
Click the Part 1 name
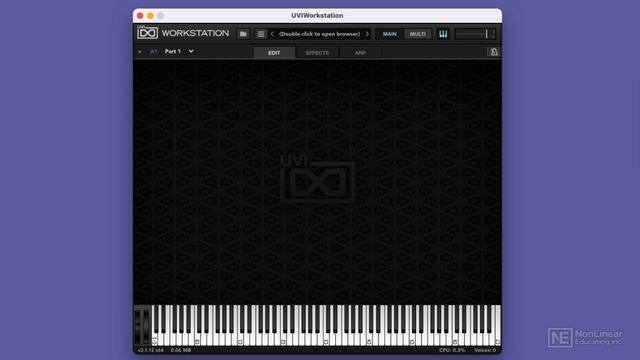pyautogui.click(x=173, y=51)
